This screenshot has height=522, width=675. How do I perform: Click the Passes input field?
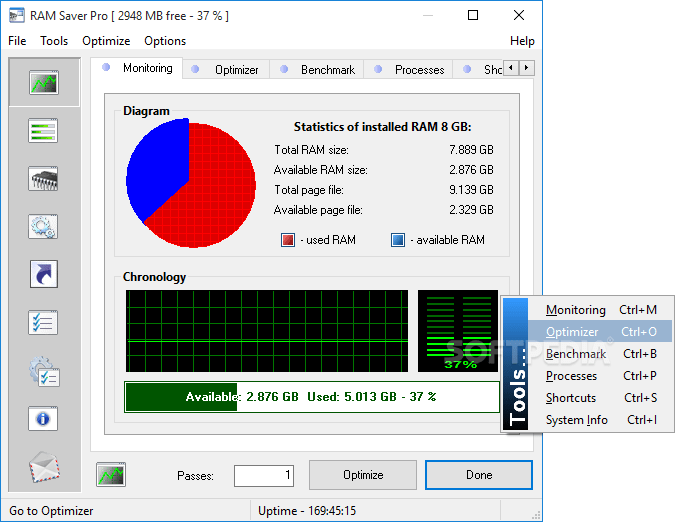point(264,476)
